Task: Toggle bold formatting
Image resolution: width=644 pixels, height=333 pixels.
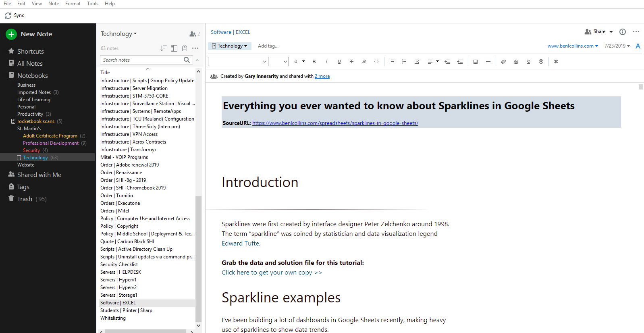Action: click(314, 62)
